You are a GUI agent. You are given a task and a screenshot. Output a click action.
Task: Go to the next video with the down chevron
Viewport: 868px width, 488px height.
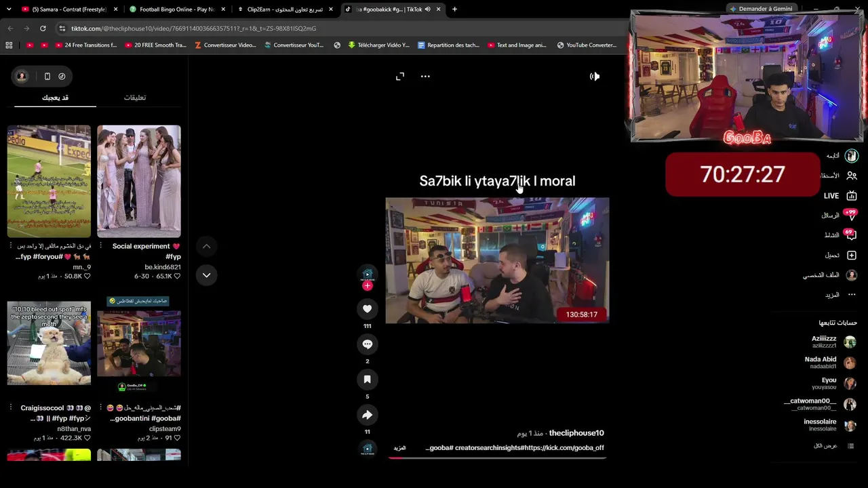point(206,274)
